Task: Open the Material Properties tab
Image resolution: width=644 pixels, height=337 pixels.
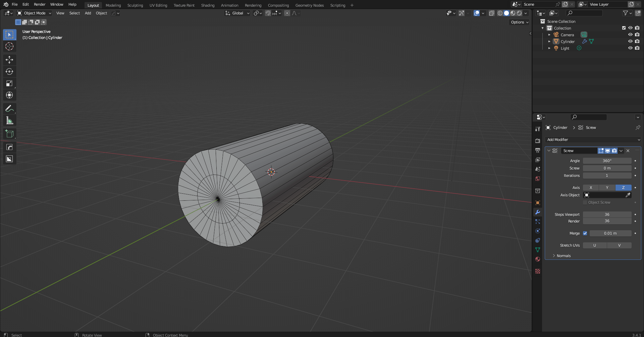Action: (538, 259)
